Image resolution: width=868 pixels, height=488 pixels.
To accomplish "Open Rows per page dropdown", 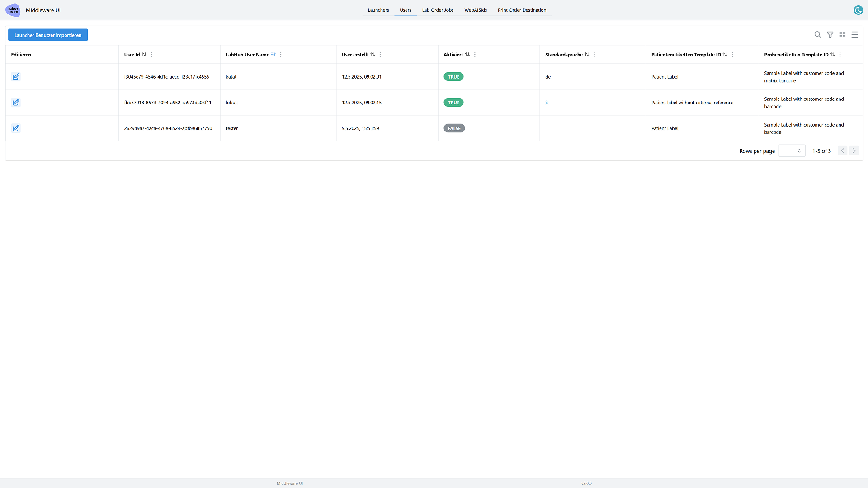I will point(792,151).
